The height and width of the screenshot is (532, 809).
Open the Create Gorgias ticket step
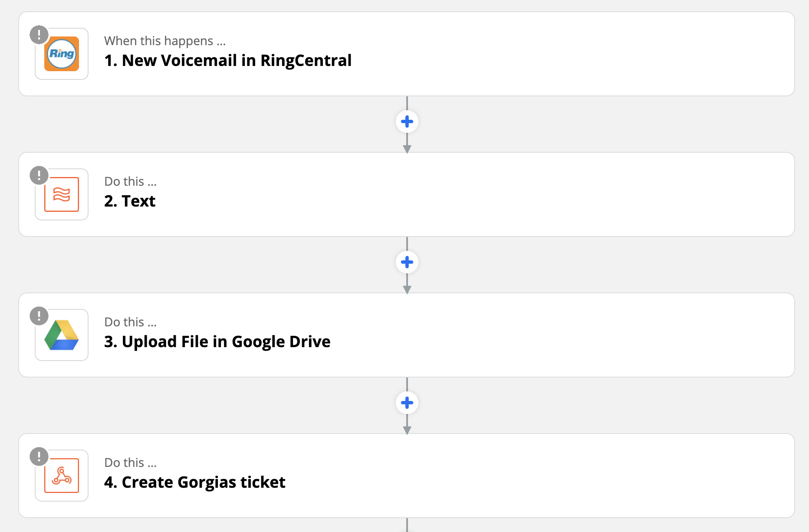pos(407,476)
